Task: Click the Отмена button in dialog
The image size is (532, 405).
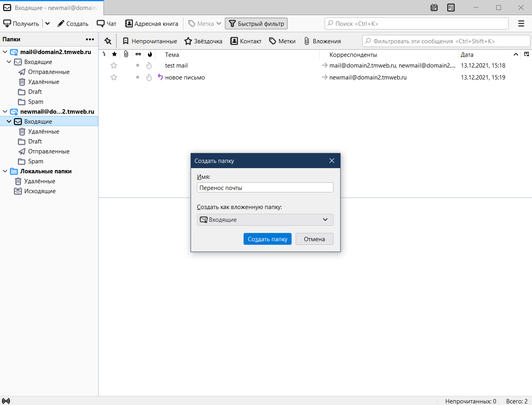Action: click(314, 239)
